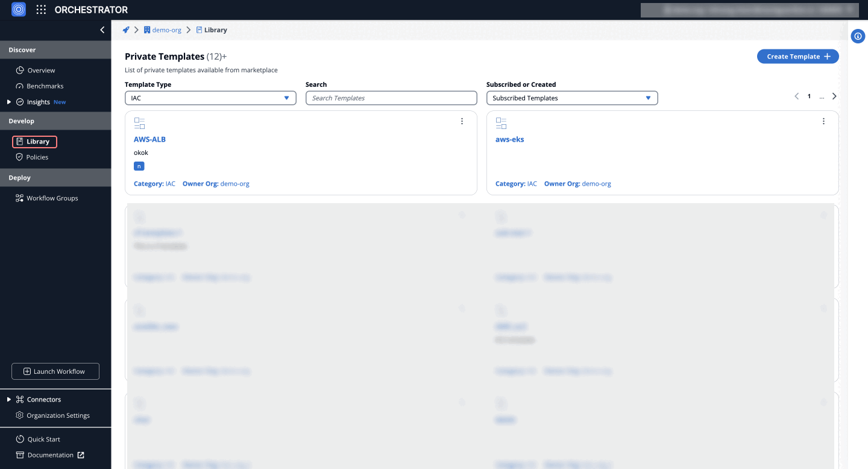The width and height of the screenshot is (868, 469).
Task: Open Policies in the sidebar
Action: 37,157
